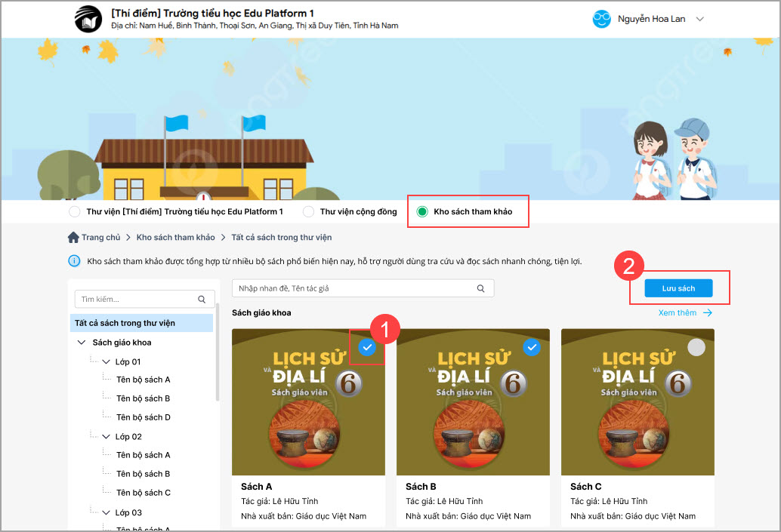Select Tên bộ sách B under Lớp 01
This screenshot has width=781, height=532.
pyautogui.click(x=144, y=398)
